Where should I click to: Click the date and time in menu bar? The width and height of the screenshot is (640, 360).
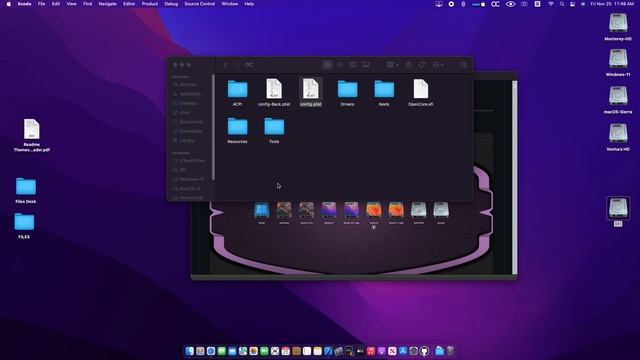point(612,4)
